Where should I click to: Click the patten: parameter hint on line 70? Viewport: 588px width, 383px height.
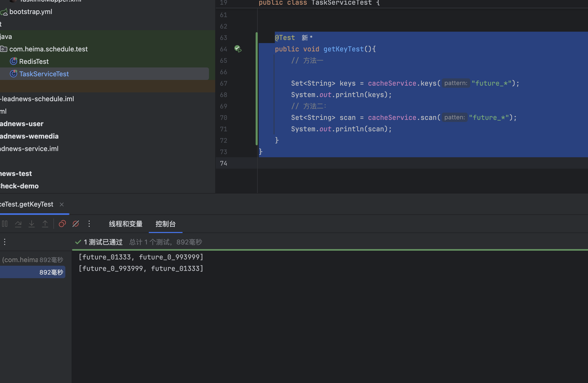(454, 118)
